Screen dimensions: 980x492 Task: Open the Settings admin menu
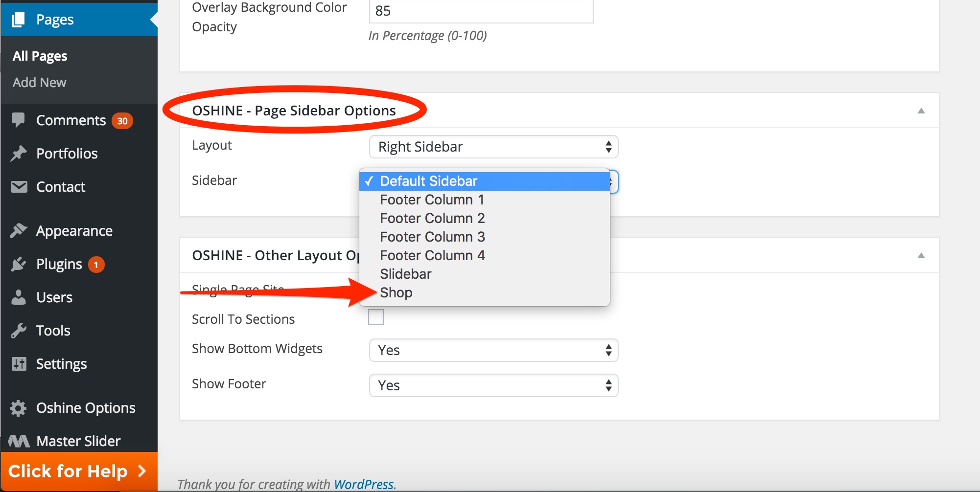(79, 364)
